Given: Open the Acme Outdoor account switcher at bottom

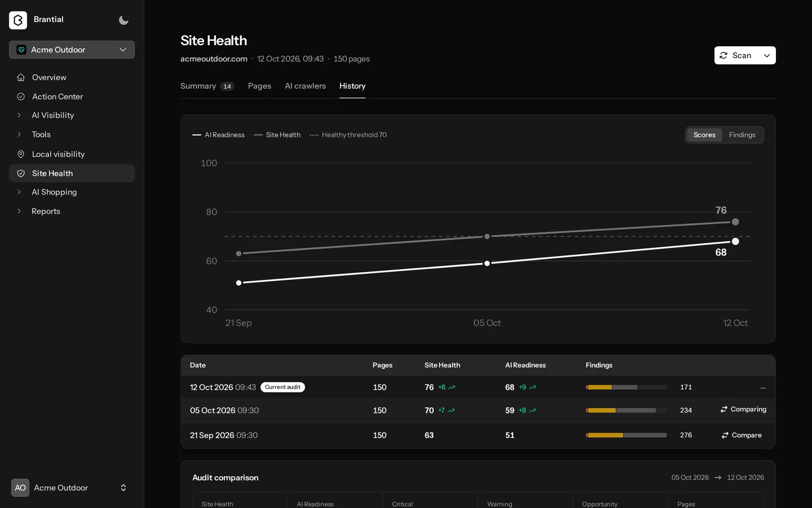Looking at the screenshot, I should [72, 488].
